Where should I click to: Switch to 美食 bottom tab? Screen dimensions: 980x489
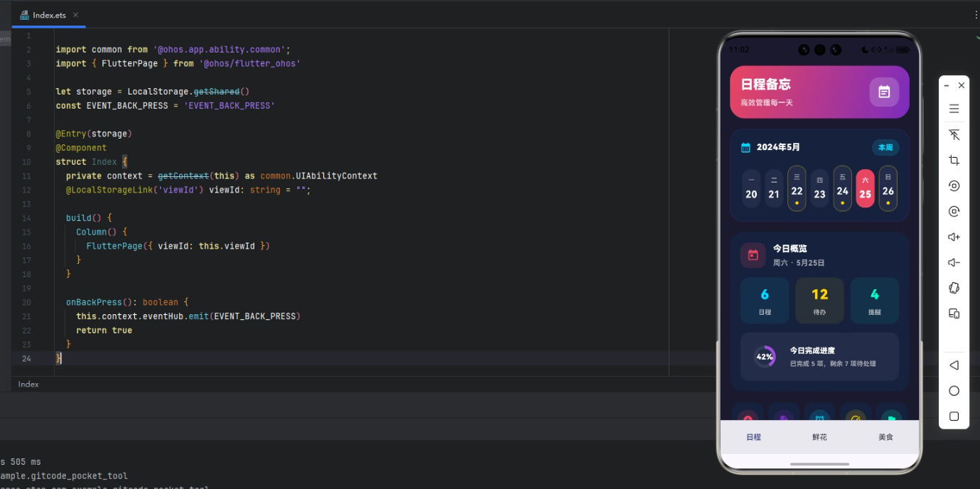pyautogui.click(x=885, y=437)
